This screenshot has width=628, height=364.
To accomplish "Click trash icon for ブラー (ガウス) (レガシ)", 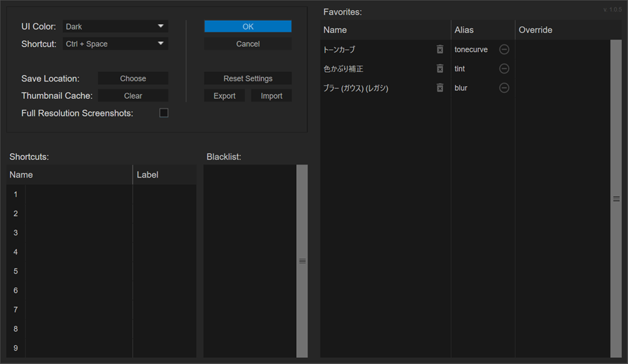I will tap(440, 88).
